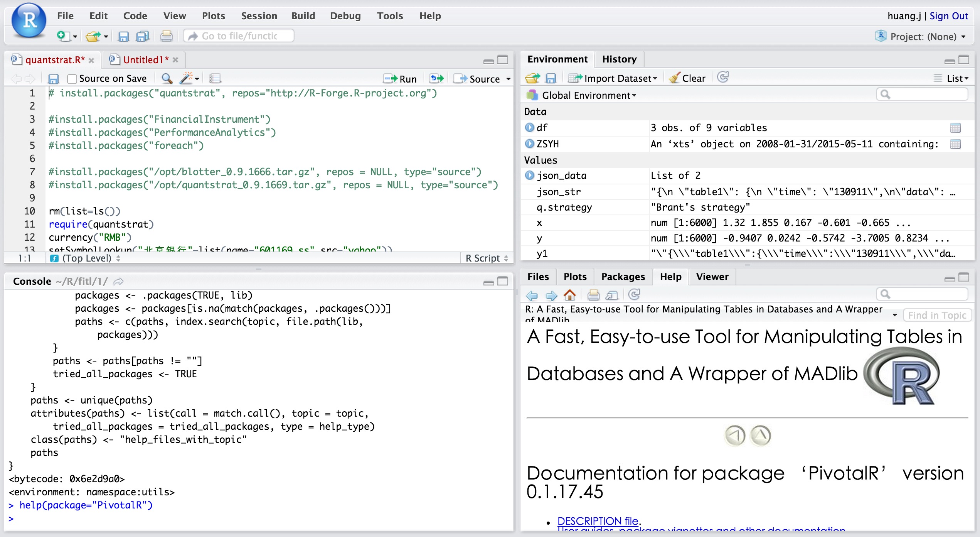Image resolution: width=980 pixels, height=537 pixels.
Task: Close the Untitled1 tab
Action: (175, 60)
